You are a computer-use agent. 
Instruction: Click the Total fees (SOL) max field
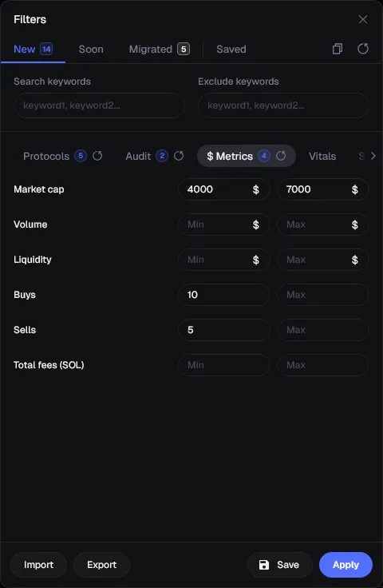coord(323,365)
